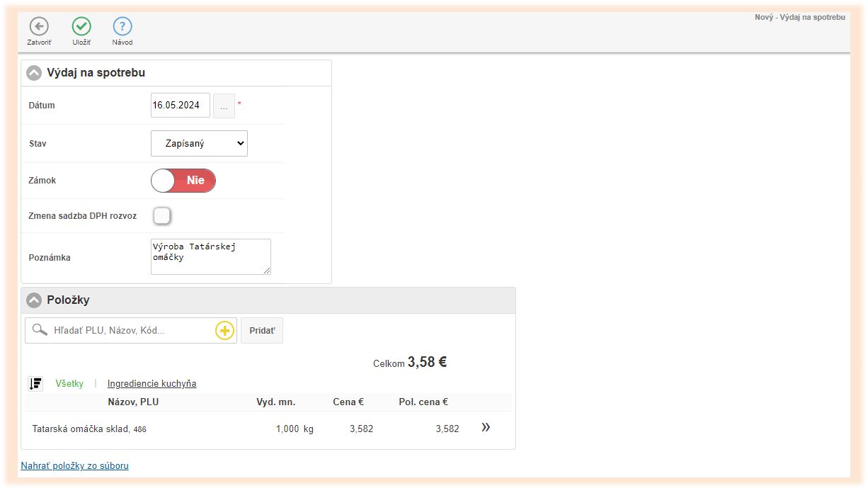Open the Stav dropdown
This screenshot has height=493, width=868.
(x=199, y=143)
